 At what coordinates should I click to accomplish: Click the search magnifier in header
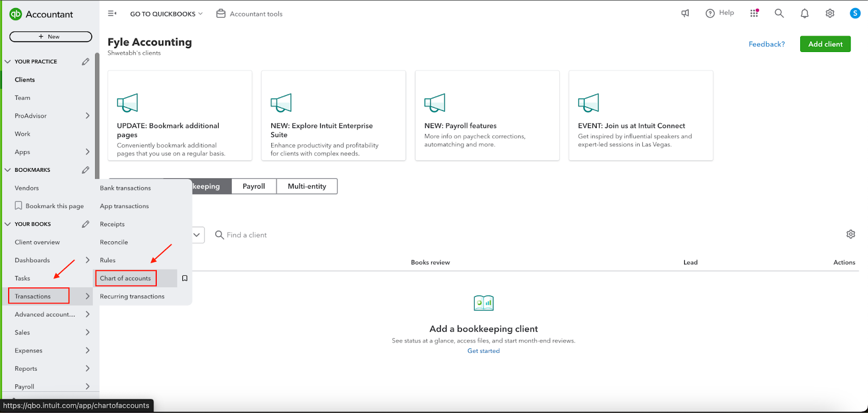[x=779, y=14]
